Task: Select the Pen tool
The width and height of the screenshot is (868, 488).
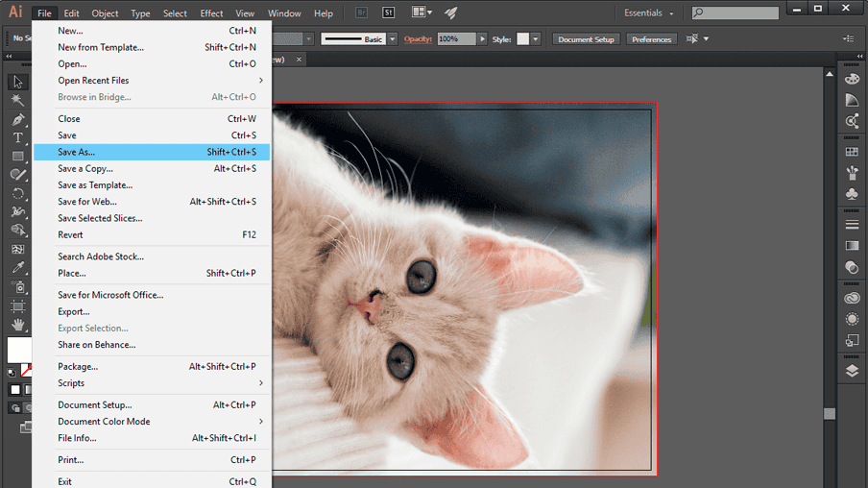Action: point(17,120)
